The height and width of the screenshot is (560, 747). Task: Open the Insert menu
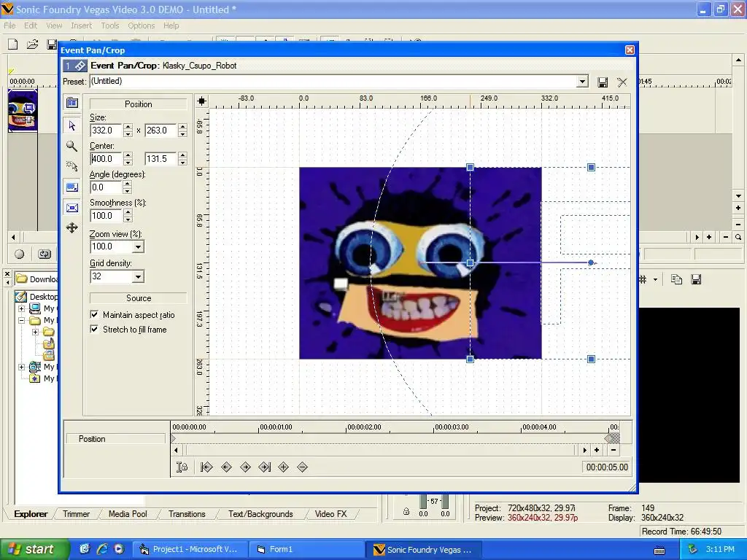tap(82, 26)
